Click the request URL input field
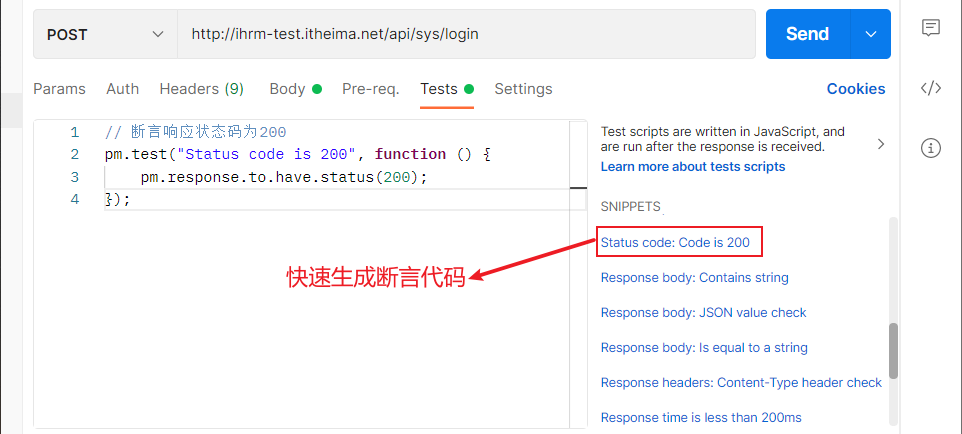This screenshot has width=962, height=434. click(x=465, y=34)
